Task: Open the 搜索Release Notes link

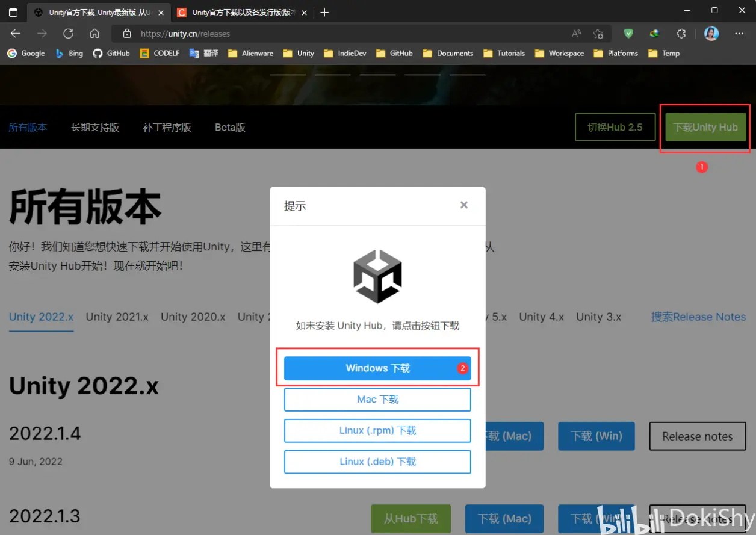Action: (699, 317)
